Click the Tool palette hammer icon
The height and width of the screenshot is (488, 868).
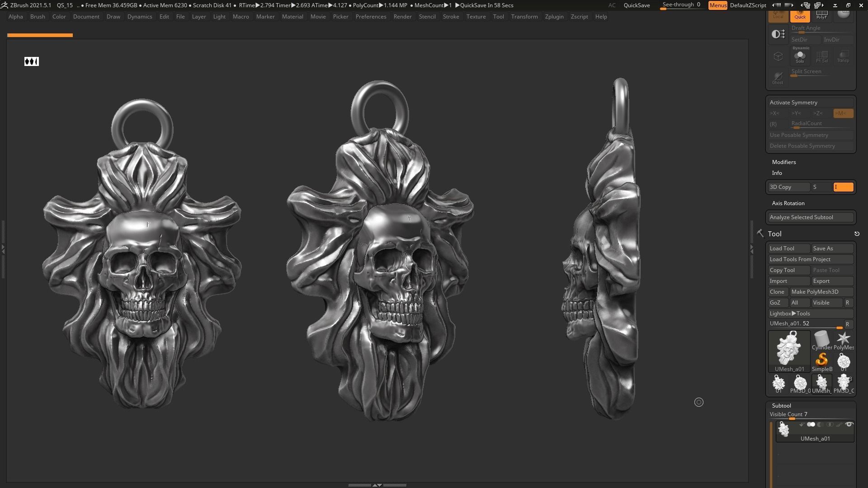[760, 233]
